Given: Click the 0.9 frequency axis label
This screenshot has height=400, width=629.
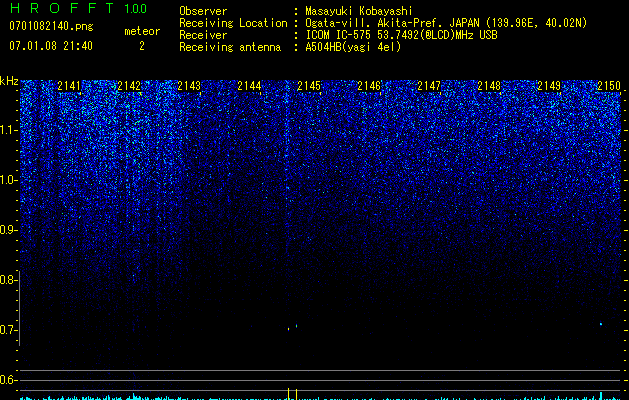Looking at the screenshot, I should 7,230.
